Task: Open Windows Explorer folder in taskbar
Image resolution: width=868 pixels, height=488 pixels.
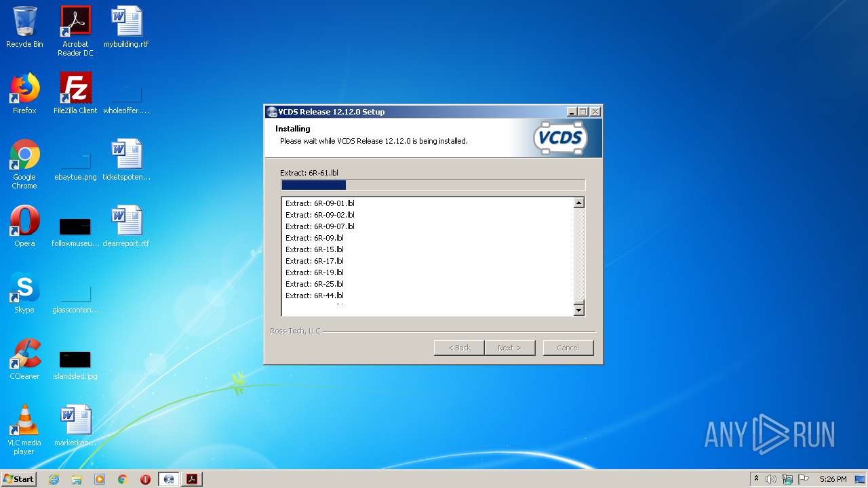Action: click(77, 479)
